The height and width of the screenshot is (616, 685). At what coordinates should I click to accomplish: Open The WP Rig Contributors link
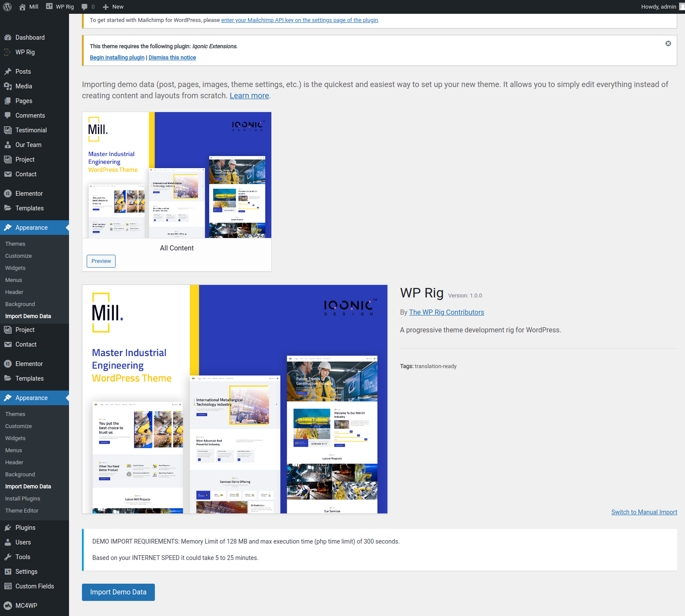tap(446, 313)
